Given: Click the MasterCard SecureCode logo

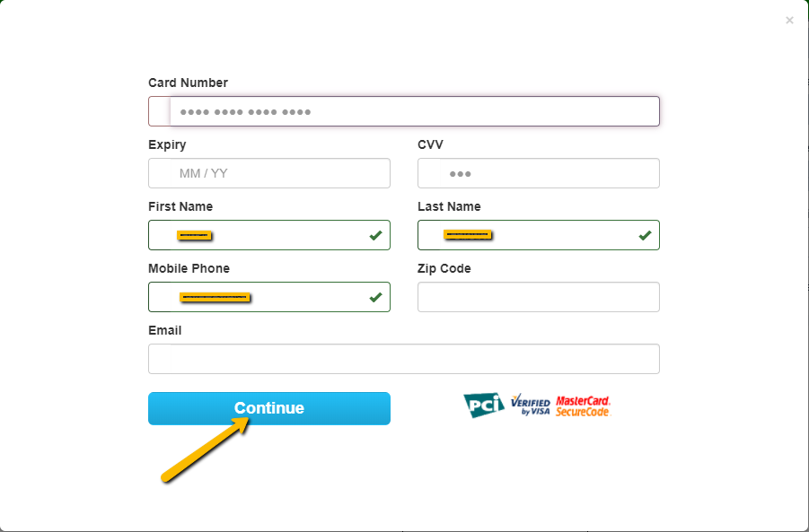Looking at the screenshot, I should point(584,406).
